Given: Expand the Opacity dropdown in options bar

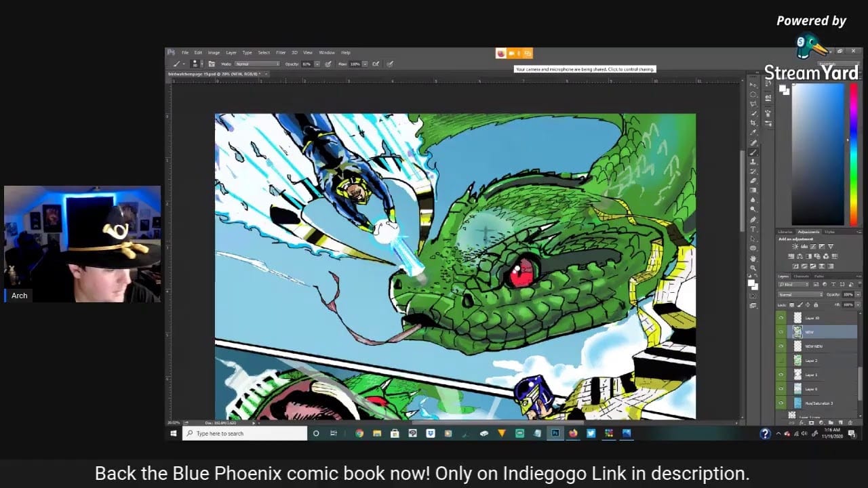Looking at the screenshot, I should pyautogui.click(x=315, y=64).
